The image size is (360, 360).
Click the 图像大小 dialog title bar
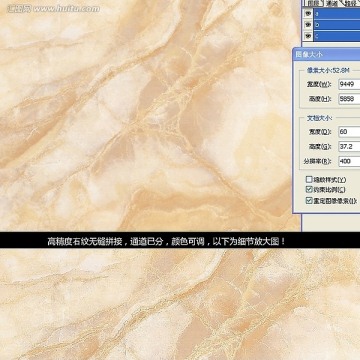click(x=326, y=54)
